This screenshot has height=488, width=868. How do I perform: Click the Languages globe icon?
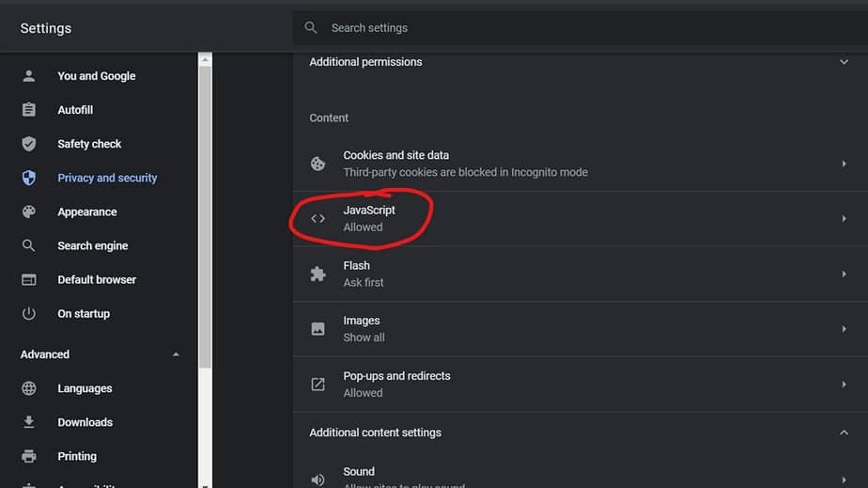tap(29, 388)
